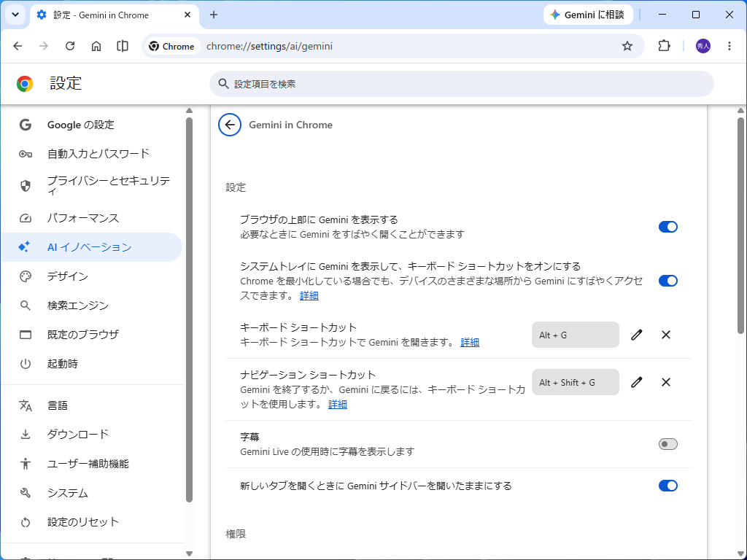747x560 pixels.
Task: Click the Gemini に相談 button
Action: click(x=589, y=15)
